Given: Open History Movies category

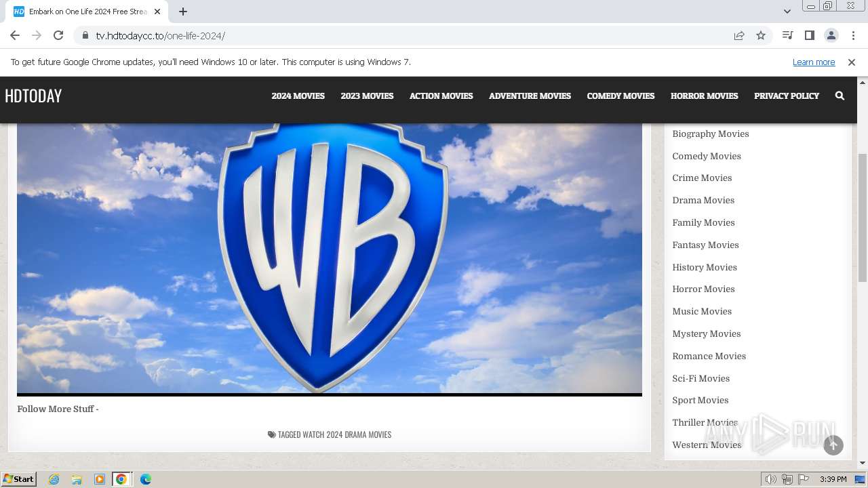Looking at the screenshot, I should (x=705, y=268).
